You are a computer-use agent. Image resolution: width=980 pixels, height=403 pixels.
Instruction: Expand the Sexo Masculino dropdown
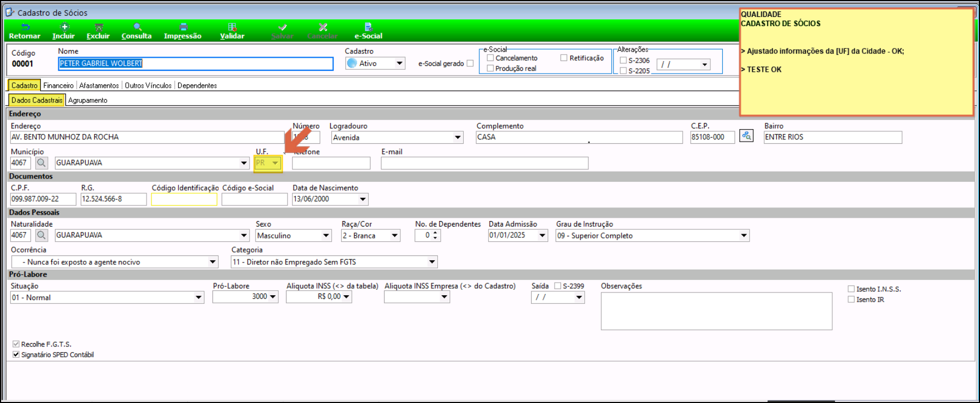[326, 235]
